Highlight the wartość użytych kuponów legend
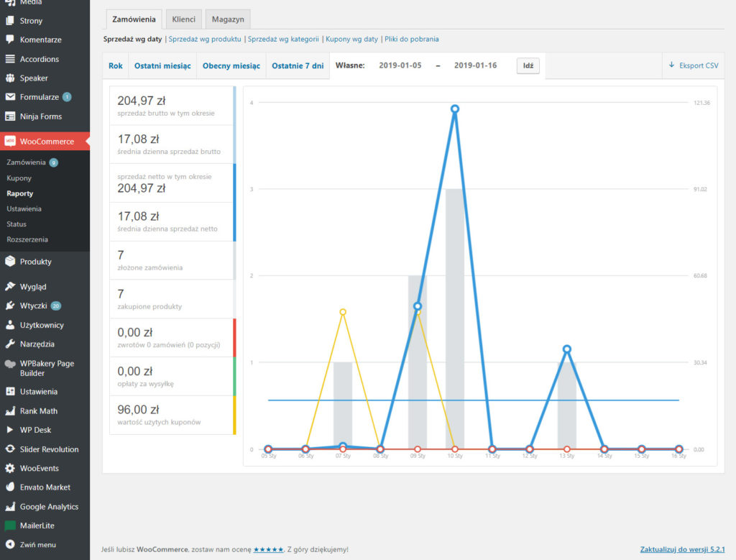Viewport: 736px width, 560px height. click(172, 415)
